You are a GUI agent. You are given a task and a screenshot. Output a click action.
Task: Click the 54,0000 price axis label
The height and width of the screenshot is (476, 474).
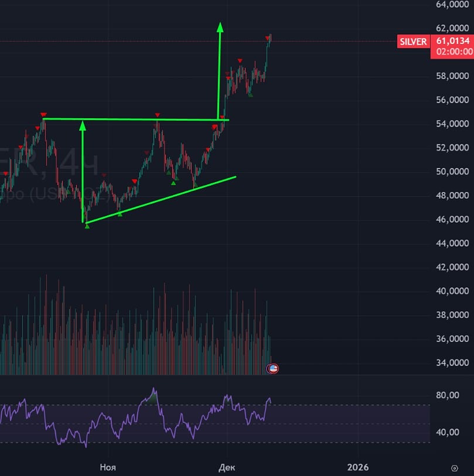pos(452,124)
